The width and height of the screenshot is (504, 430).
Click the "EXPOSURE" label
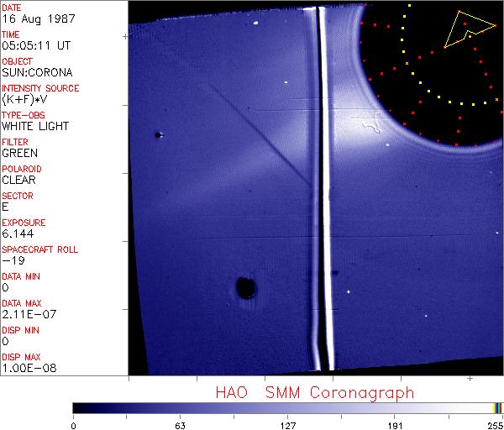[24, 223]
